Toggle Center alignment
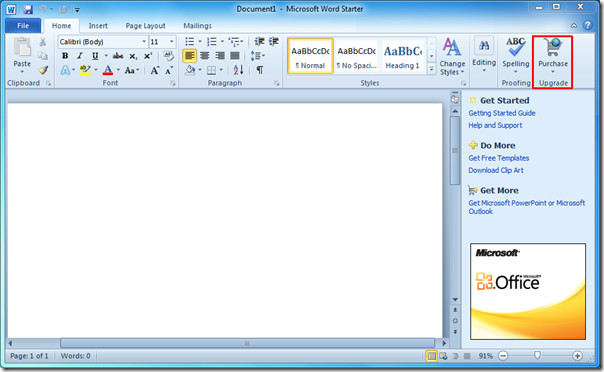 205,56
